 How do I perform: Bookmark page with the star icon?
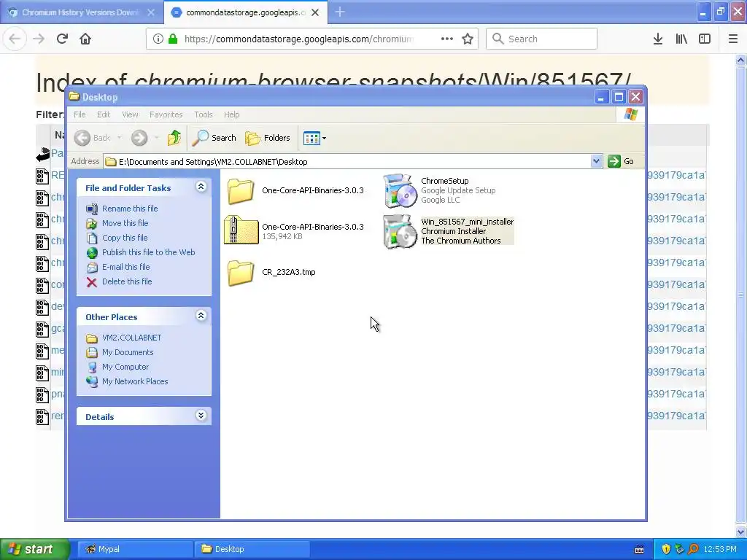pyautogui.click(x=468, y=39)
